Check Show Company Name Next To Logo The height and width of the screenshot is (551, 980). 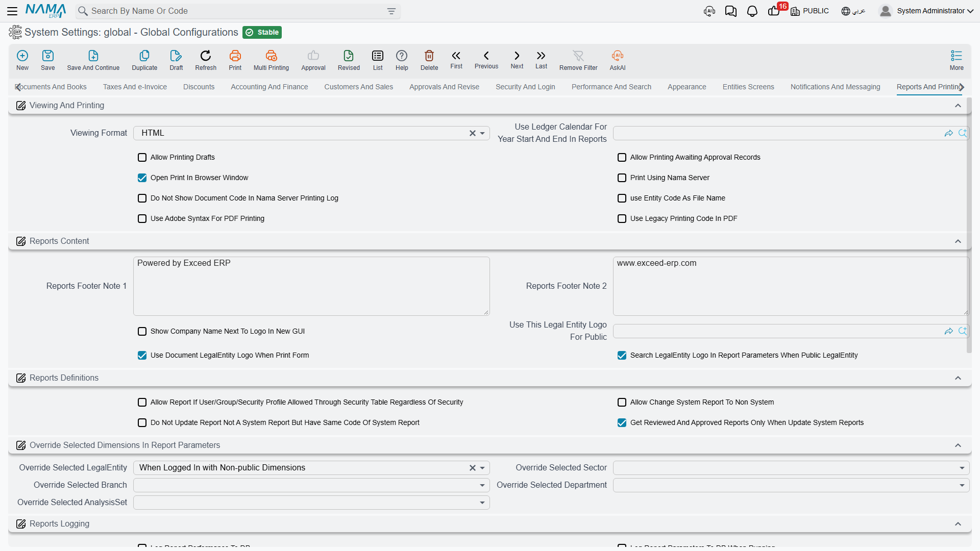tap(142, 332)
